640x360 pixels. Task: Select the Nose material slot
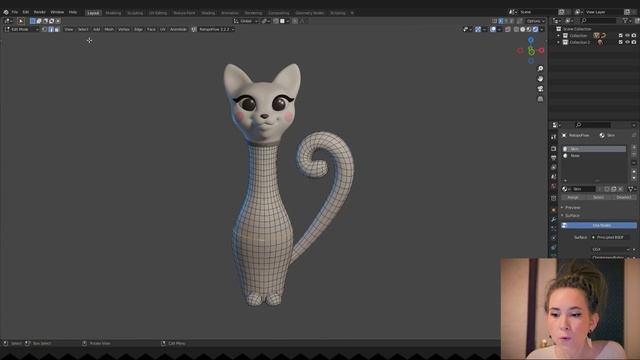coord(594,156)
